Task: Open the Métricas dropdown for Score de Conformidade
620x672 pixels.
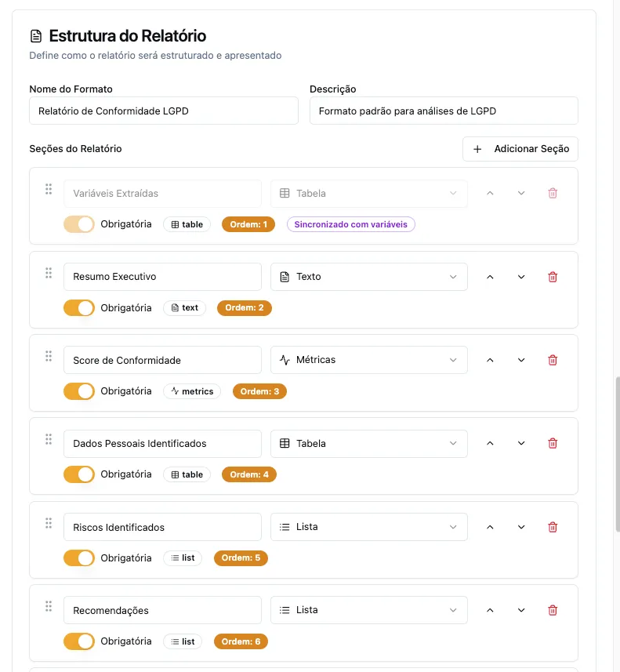Action: point(368,359)
